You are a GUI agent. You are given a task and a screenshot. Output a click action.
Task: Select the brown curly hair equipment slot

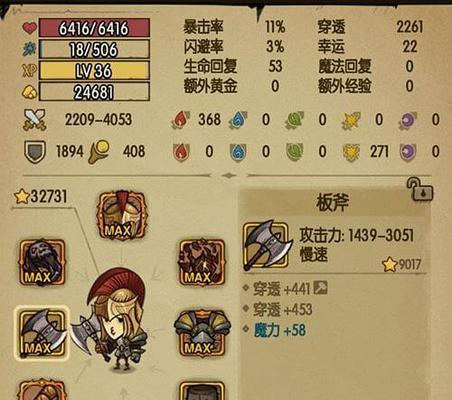tap(202, 262)
